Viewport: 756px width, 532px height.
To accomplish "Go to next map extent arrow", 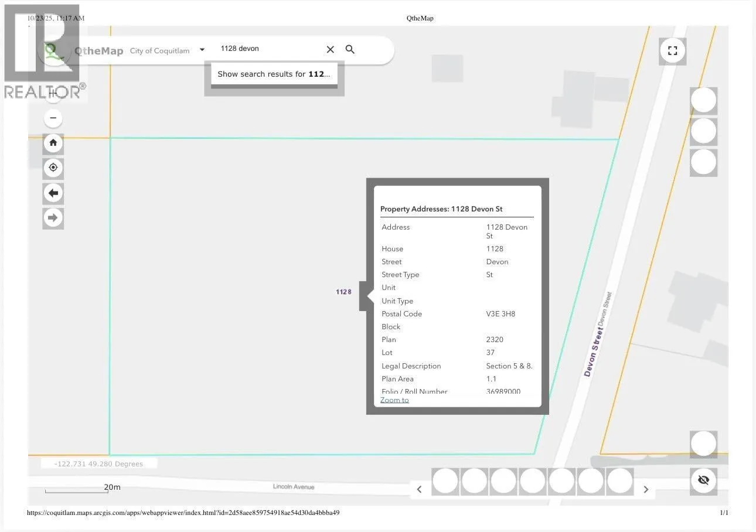I will pyautogui.click(x=53, y=218).
